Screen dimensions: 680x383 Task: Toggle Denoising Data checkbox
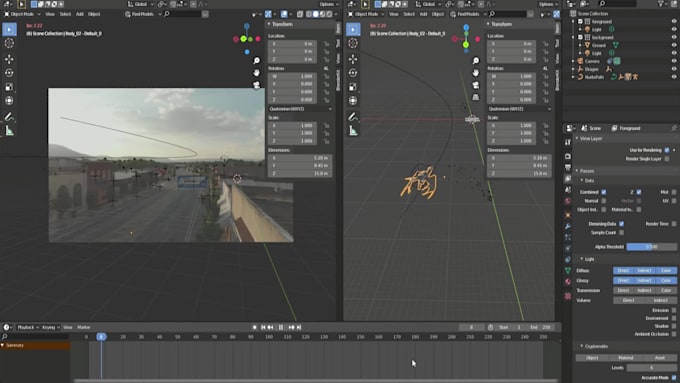[621, 224]
